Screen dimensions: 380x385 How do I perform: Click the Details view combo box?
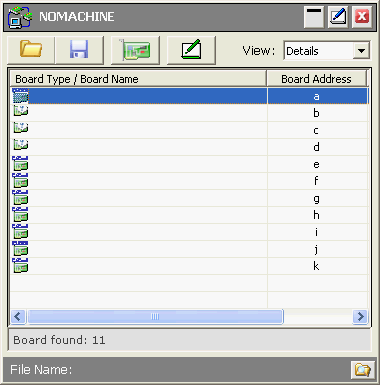(x=327, y=51)
